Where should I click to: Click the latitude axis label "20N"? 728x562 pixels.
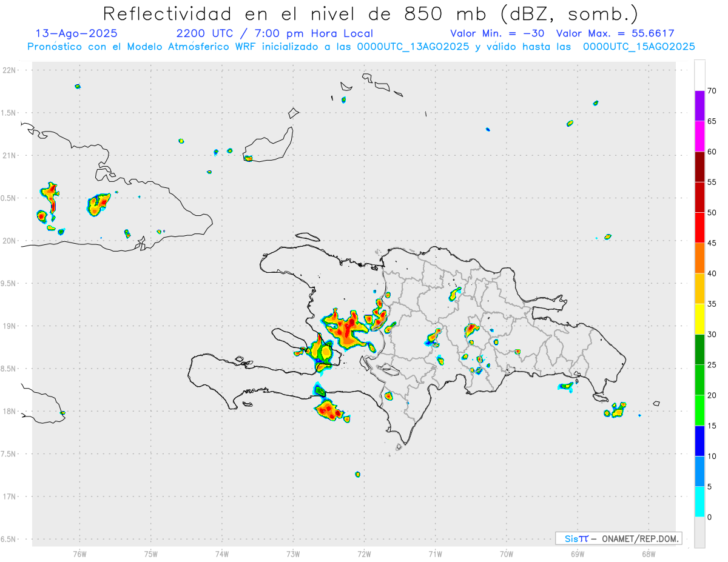10,241
